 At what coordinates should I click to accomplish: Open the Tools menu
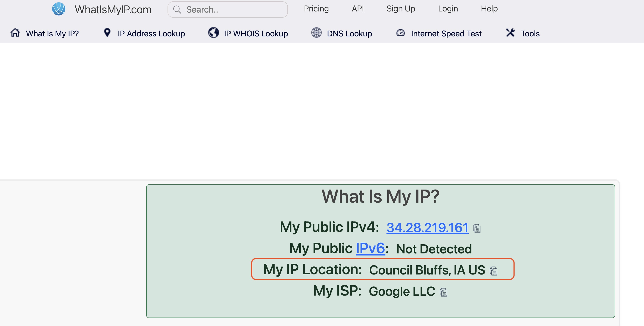[530, 33]
